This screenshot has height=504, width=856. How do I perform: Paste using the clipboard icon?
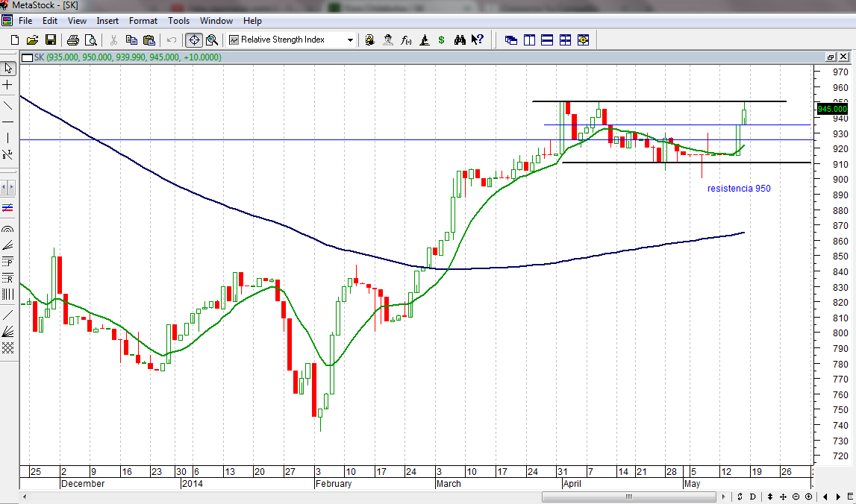point(149,40)
